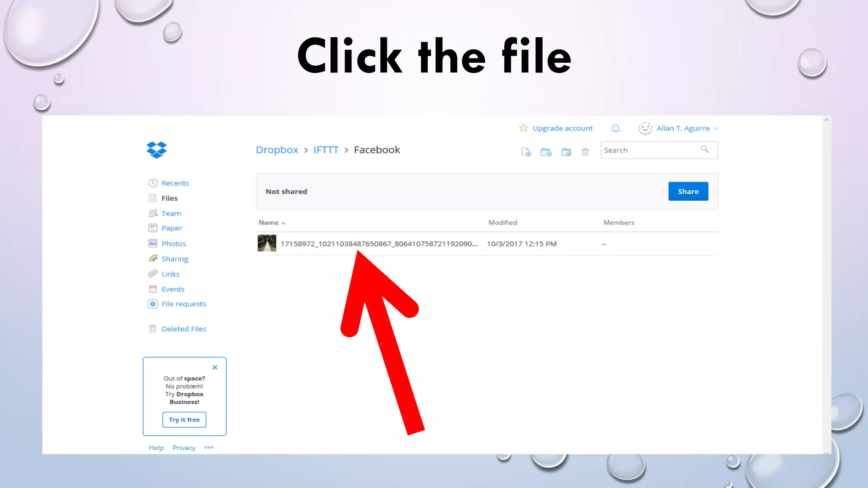Click the search magnifier icon
Screen dimensions: 868x488
pyautogui.click(x=705, y=149)
